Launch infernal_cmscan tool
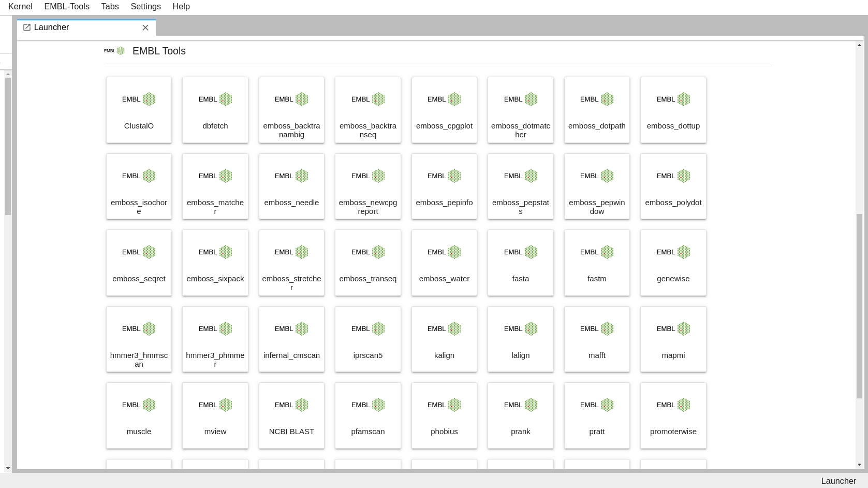 [291, 339]
